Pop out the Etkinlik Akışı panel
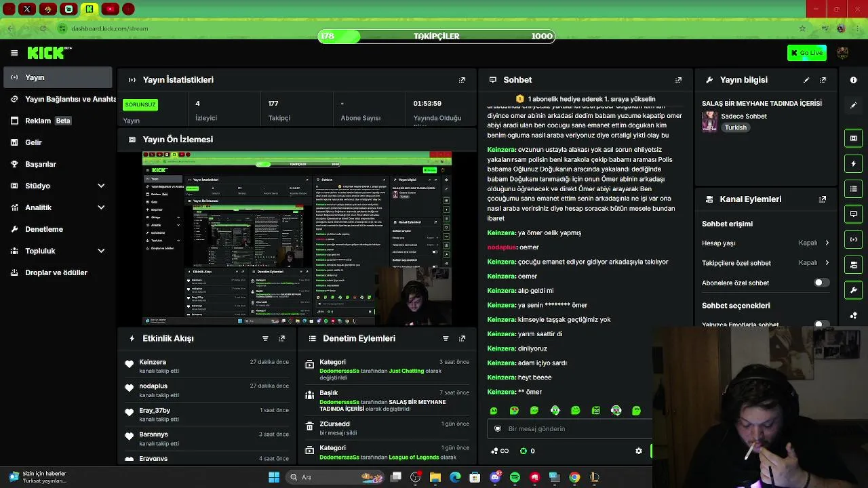Viewport: 868px width, 488px height. [281, 338]
